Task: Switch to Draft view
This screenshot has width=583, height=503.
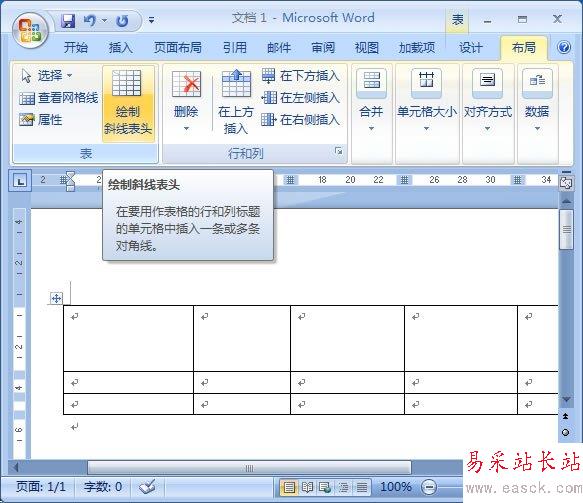Action: tap(362, 487)
